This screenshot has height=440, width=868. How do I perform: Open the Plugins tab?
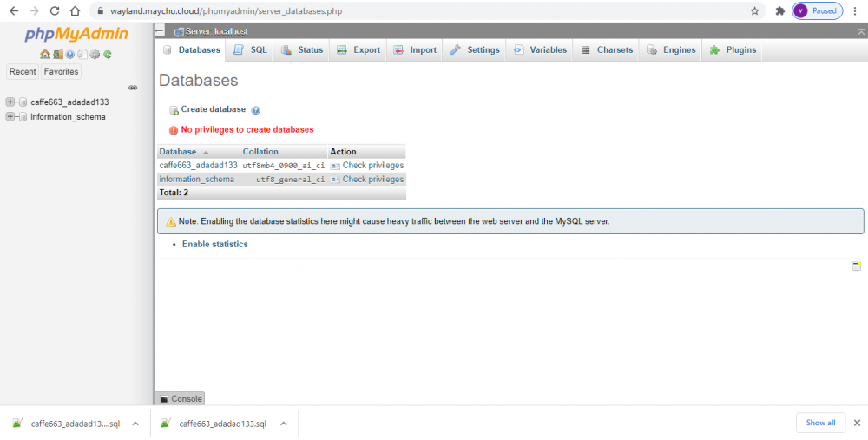[733, 49]
